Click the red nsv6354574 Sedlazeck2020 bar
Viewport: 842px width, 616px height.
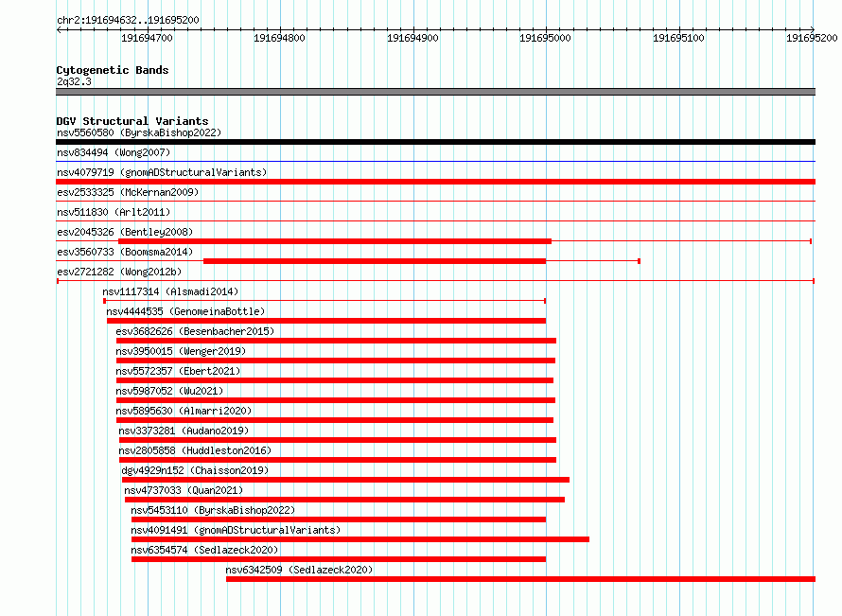pyautogui.click(x=339, y=559)
